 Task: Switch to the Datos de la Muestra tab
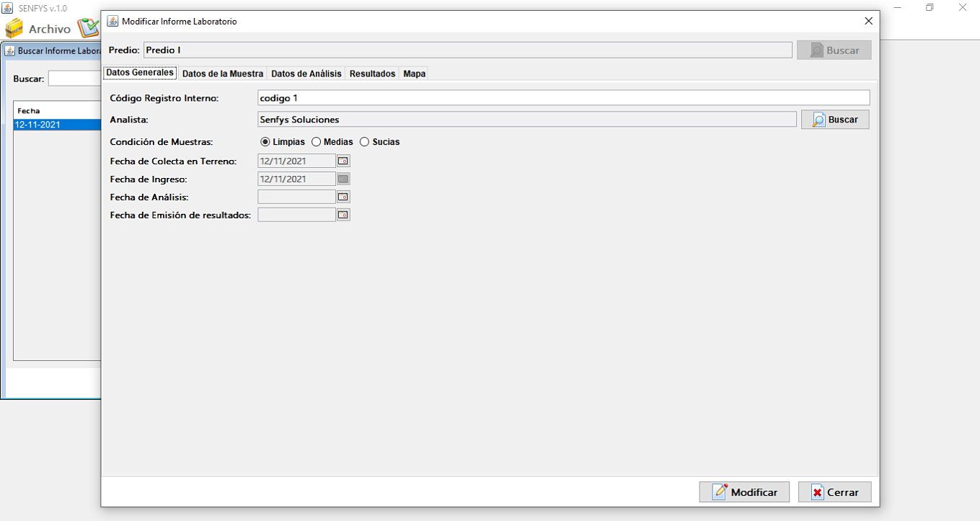[222, 74]
